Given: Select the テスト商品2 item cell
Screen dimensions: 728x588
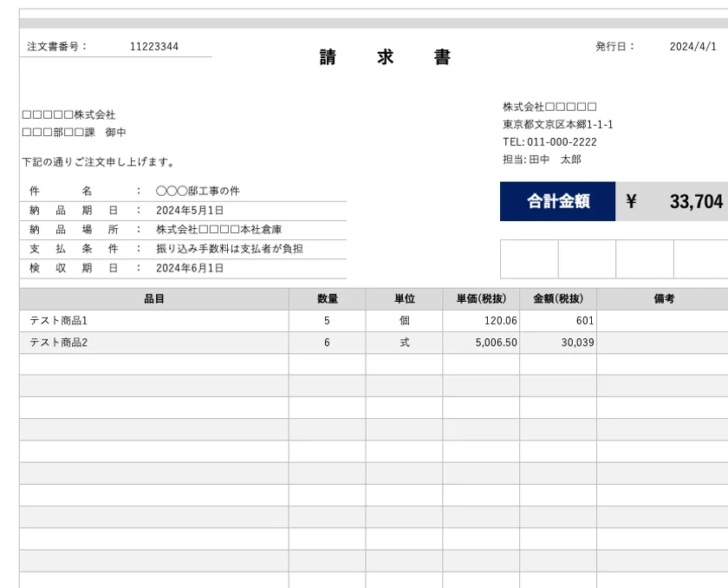Looking at the screenshot, I should (154, 343).
